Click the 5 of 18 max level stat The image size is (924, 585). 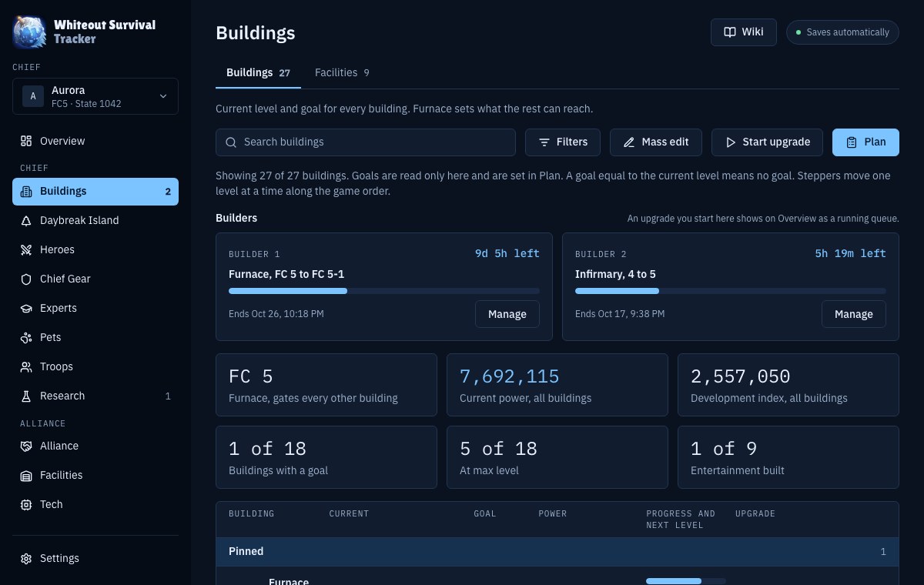point(557,457)
